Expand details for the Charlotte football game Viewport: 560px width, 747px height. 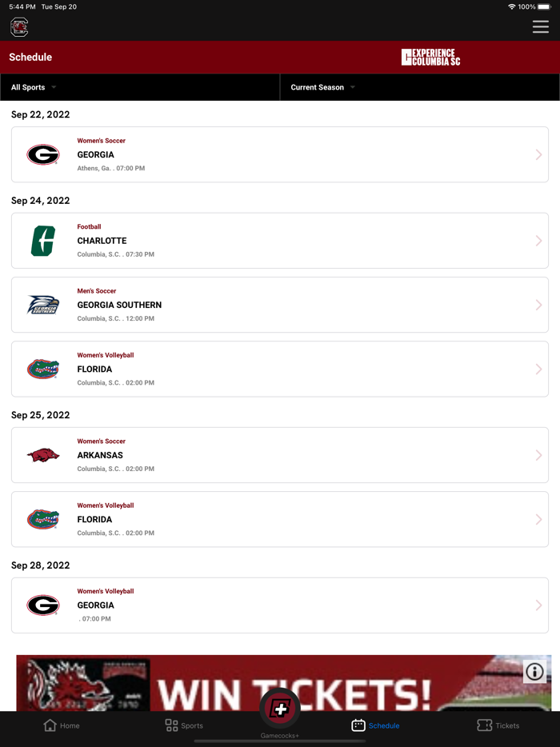[280, 241]
